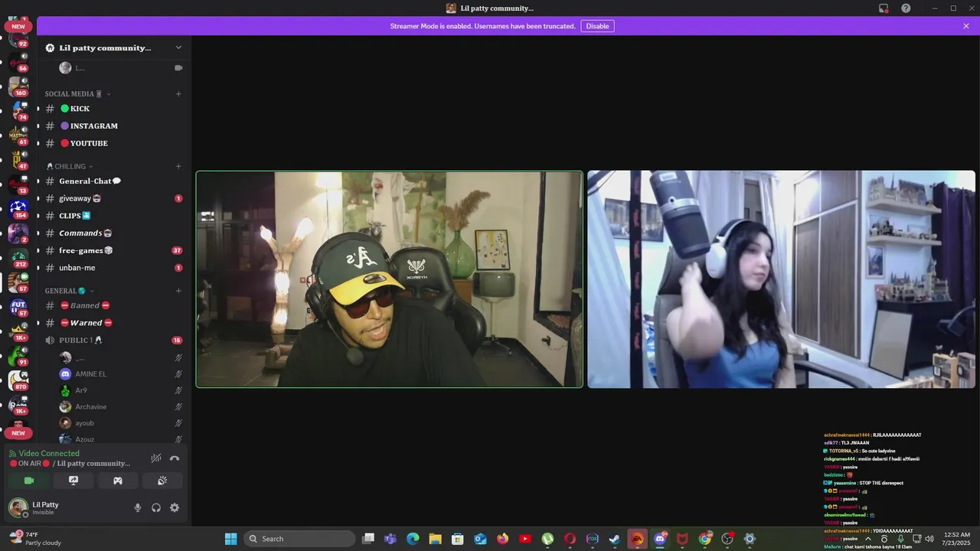Image resolution: width=980 pixels, height=551 pixels.
Task: Add channel to CHILLING category
Action: [x=178, y=166]
